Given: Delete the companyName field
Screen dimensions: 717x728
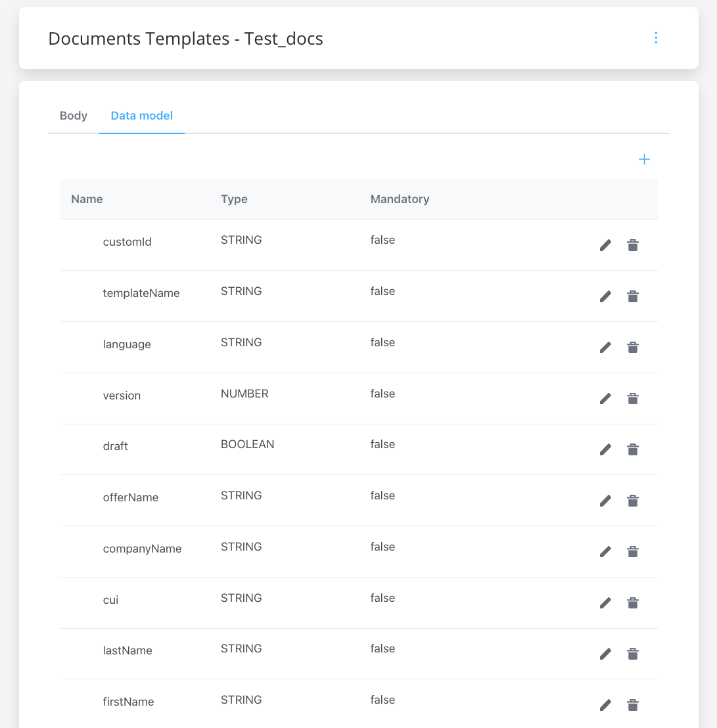Looking at the screenshot, I should tap(632, 551).
